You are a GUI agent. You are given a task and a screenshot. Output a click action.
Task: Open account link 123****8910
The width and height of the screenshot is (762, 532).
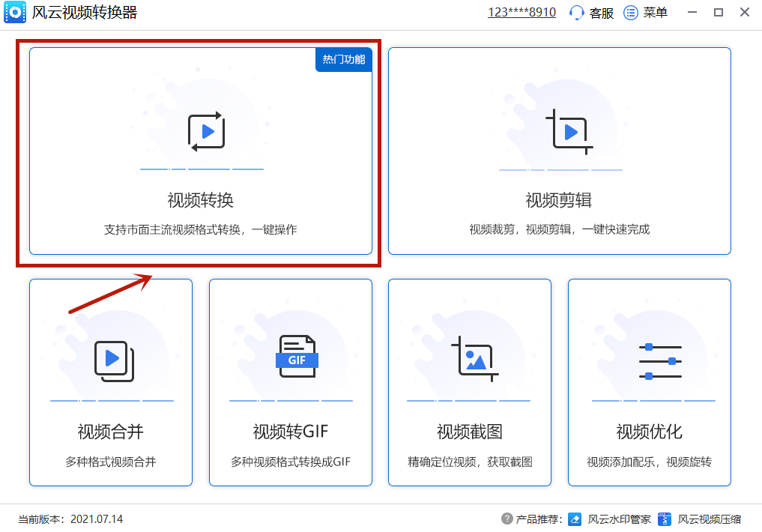click(x=521, y=12)
